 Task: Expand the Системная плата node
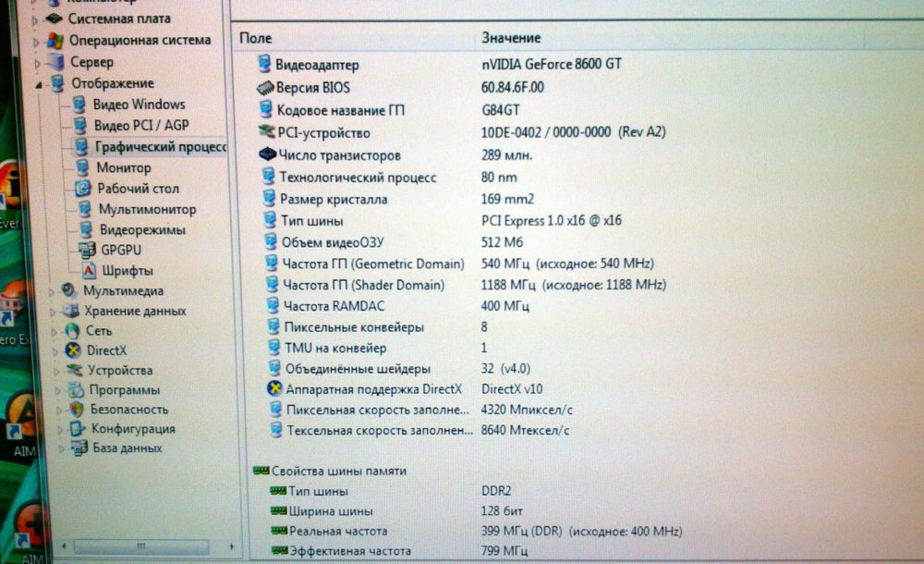point(35,20)
